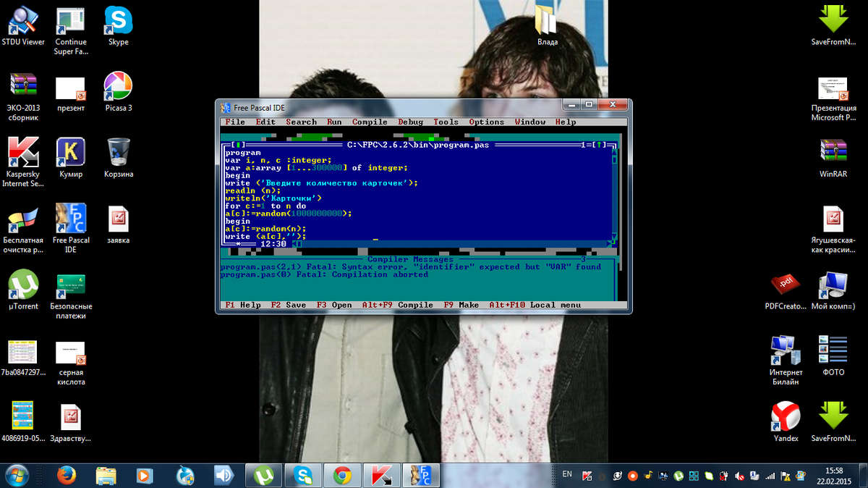The height and width of the screenshot is (488, 868).
Task: Open презент presentation file
Action: pos(71,93)
